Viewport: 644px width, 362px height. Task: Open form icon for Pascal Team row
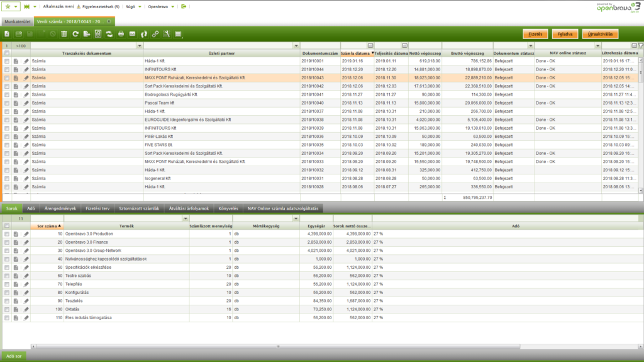click(x=16, y=103)
